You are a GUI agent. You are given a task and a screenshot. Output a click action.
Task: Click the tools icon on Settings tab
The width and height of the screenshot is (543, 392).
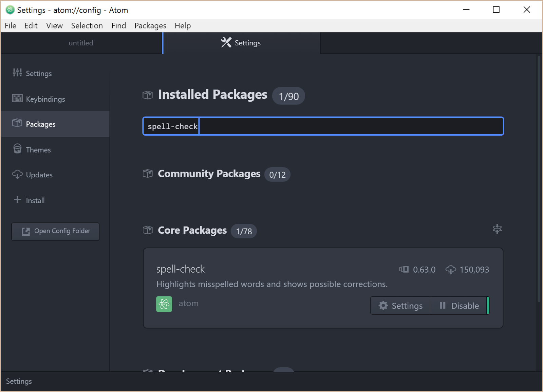click(226, 42)
